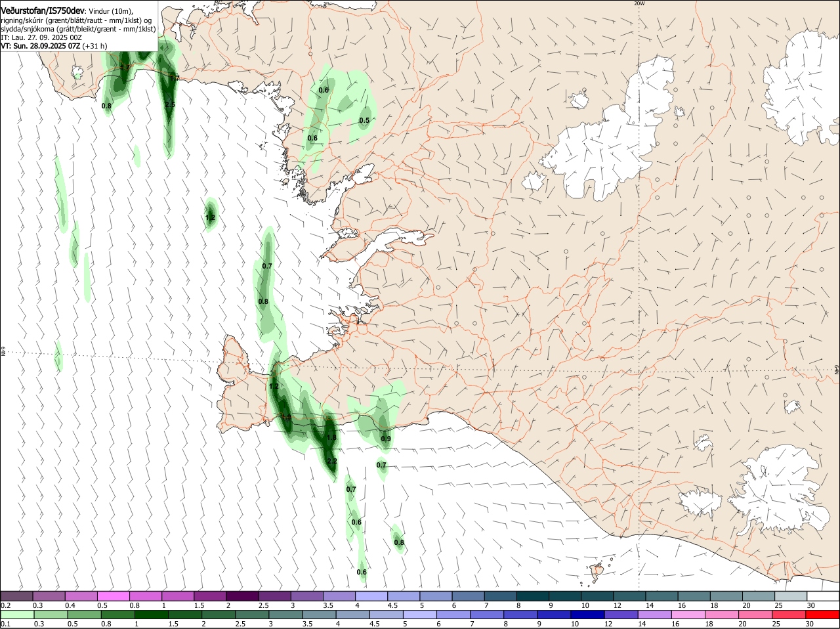Viewport: 840px width, 629px height.
Task: Click the 0.5 precipitation value on the map
Action: [364, 120]
